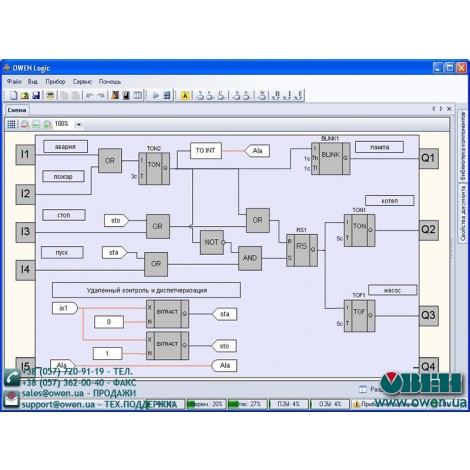Open the Библиотека компонентов side panel

point(463,146)
